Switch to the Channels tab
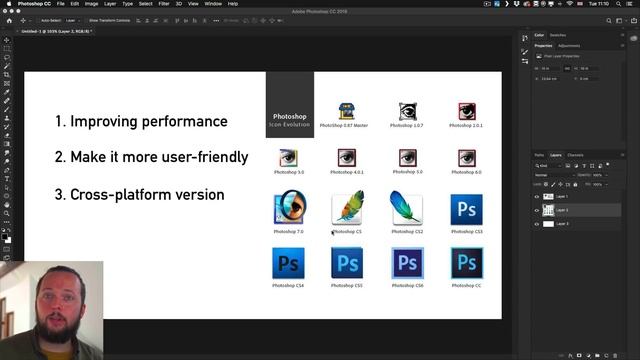Screen dimensions: 640x360 (575, 155)
